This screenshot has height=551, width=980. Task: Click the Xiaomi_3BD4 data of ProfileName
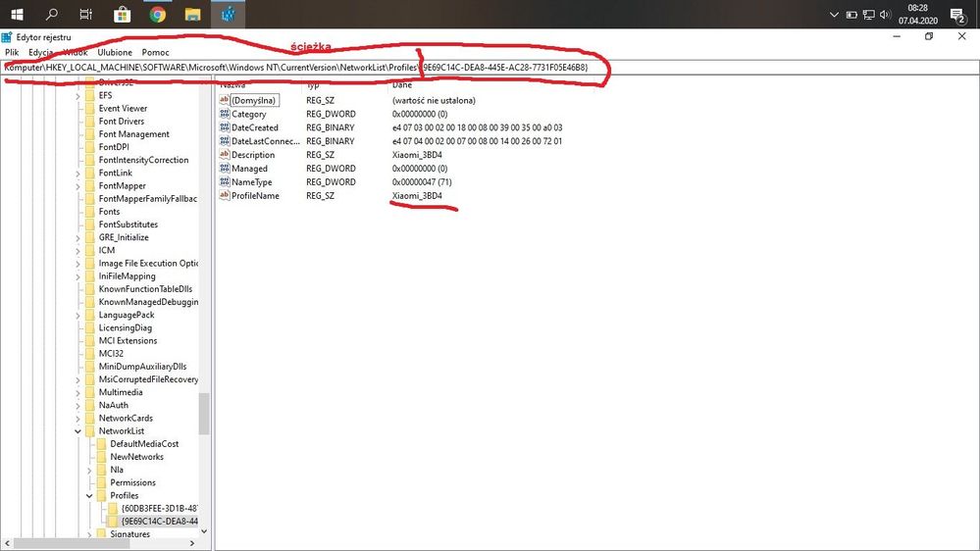[417, 195]
